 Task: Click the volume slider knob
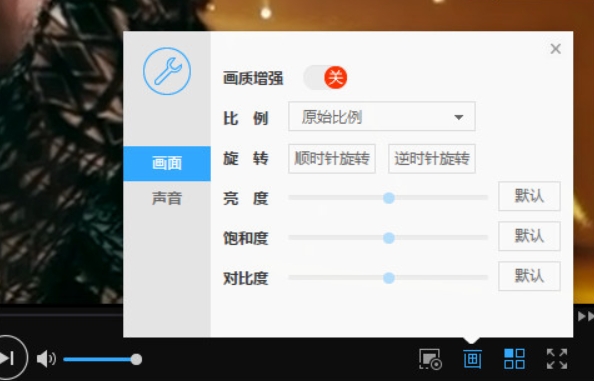coord(136,359)
